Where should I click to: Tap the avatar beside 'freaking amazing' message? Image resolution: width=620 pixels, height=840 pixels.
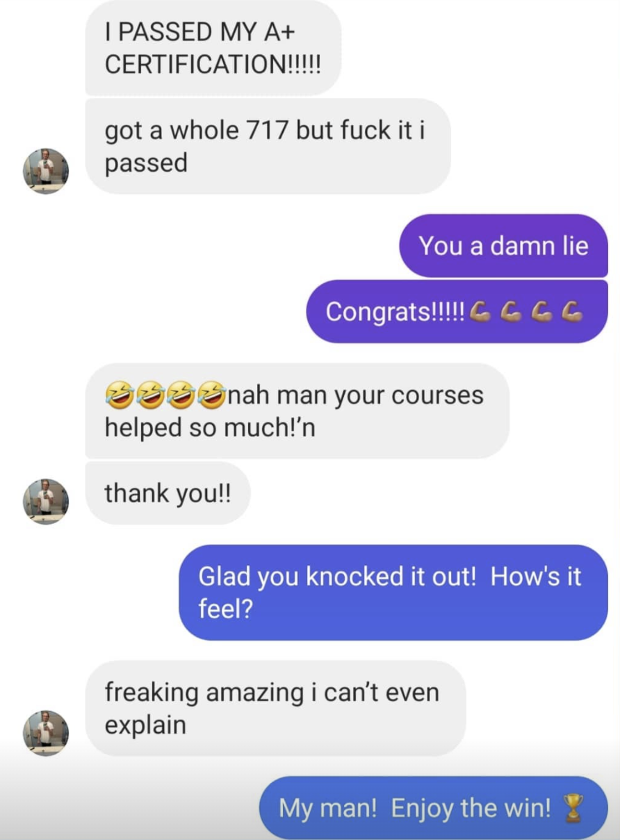pyautogui.click(x=46, y=732)
